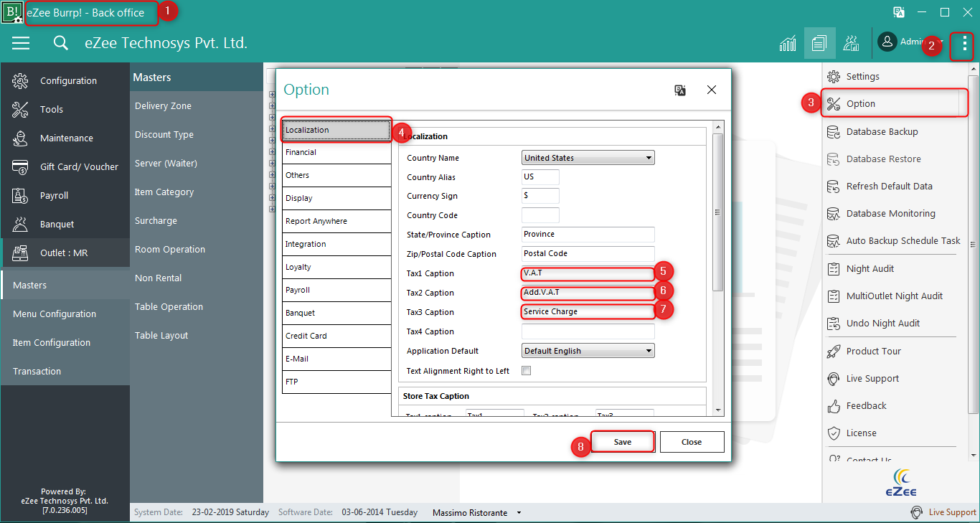
Task: Click the Save button
Action: 623,442
